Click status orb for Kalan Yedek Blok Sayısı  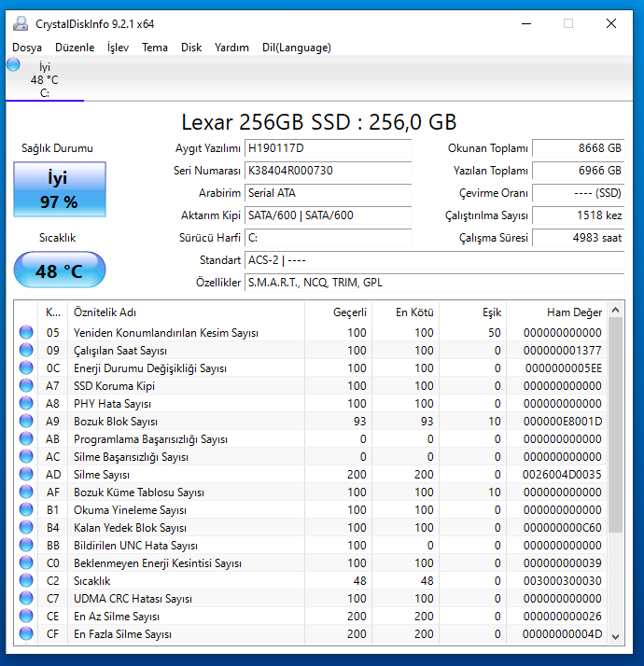coord(26,528)
